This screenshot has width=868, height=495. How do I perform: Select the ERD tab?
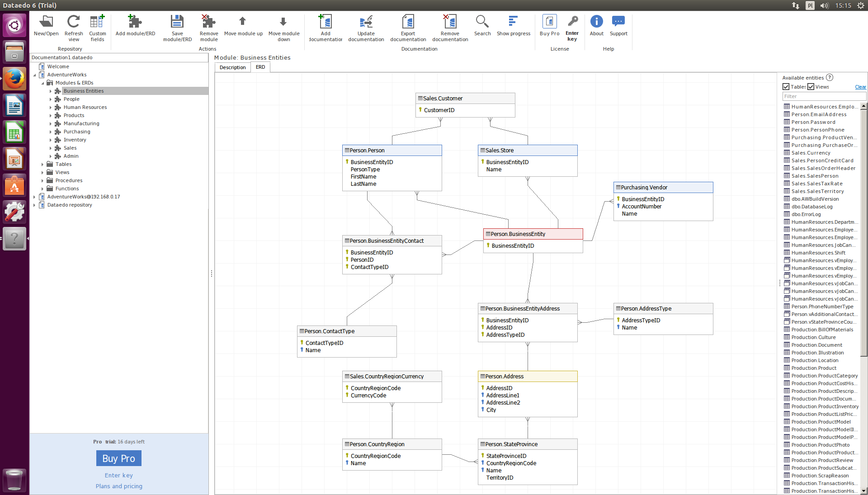(x=260, y=67)
